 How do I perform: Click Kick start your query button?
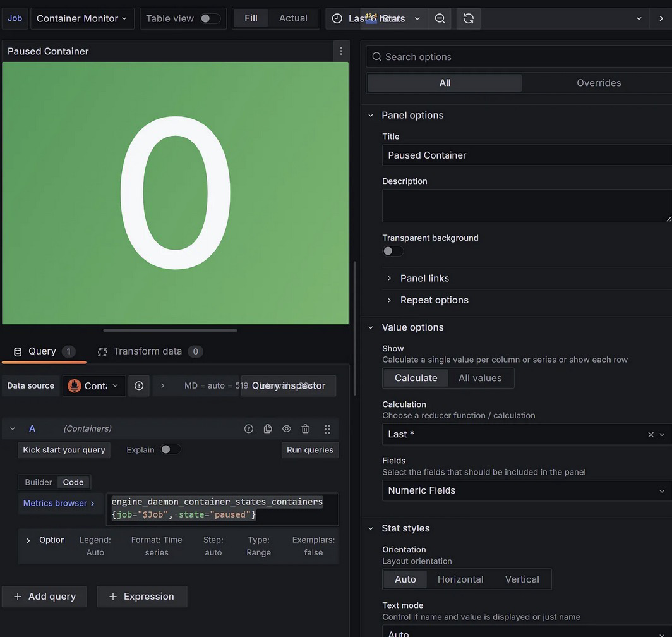click(64, 450)
